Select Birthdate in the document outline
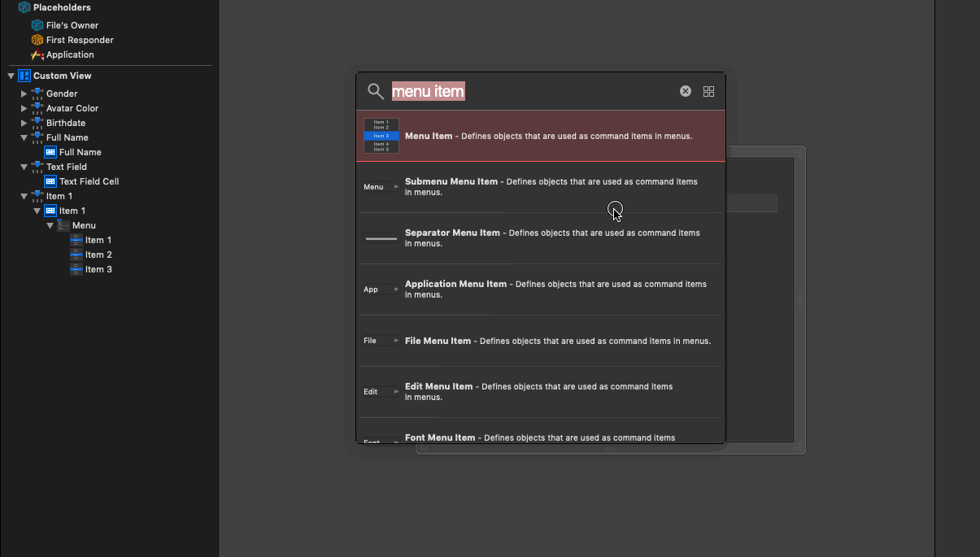The height and width of the screenshot is (557, 980). pyautogui.click(x=65, y=123)
